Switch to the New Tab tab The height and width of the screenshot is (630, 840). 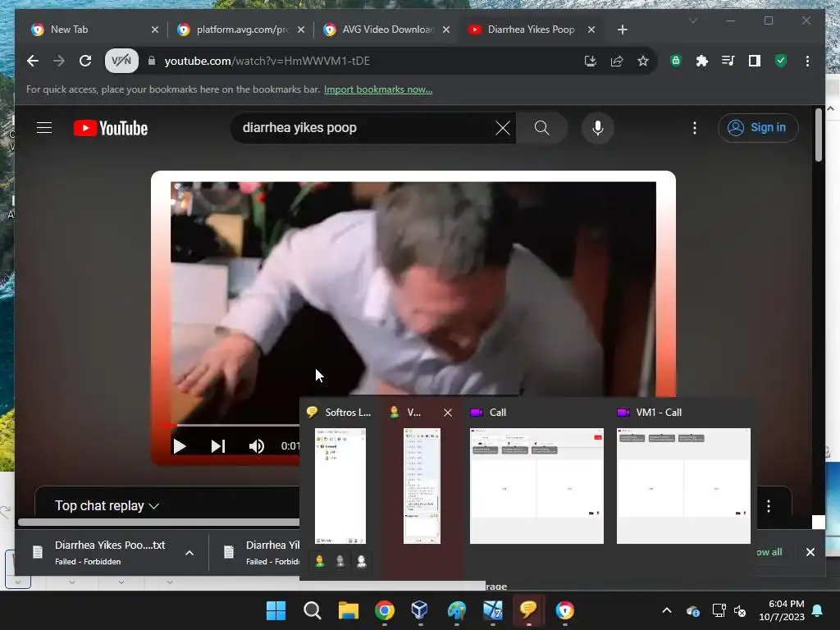point(95,30)
